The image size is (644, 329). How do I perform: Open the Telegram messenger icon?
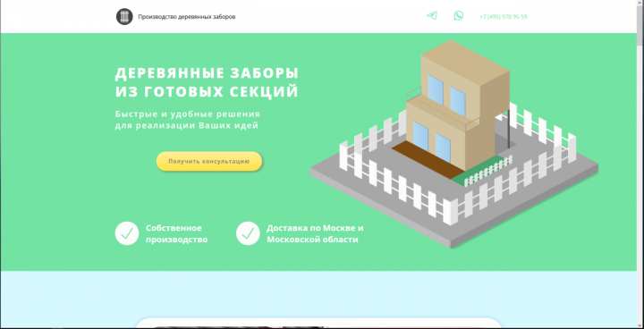tap(432, 16)
